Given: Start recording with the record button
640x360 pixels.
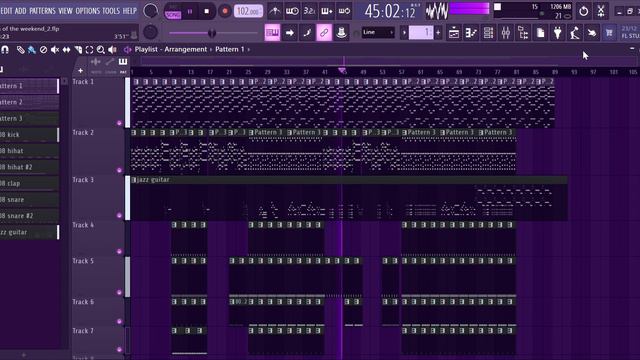Looking at the screenshot, I should (x=224, y=11).
